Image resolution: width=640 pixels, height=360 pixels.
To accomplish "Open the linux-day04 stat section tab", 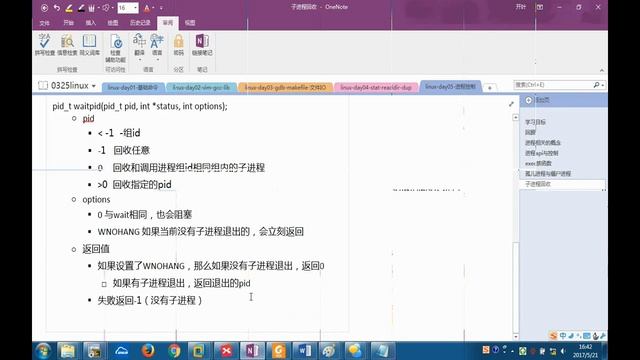I will (376, 87).
